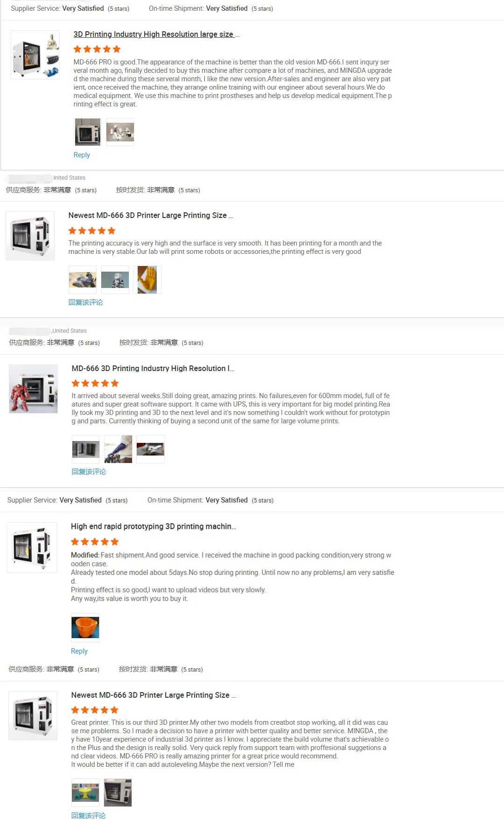Viewport: 504px width, 820px height.
Task: Open the first review's printed parts thumbnail
Action: pos(120,132)
